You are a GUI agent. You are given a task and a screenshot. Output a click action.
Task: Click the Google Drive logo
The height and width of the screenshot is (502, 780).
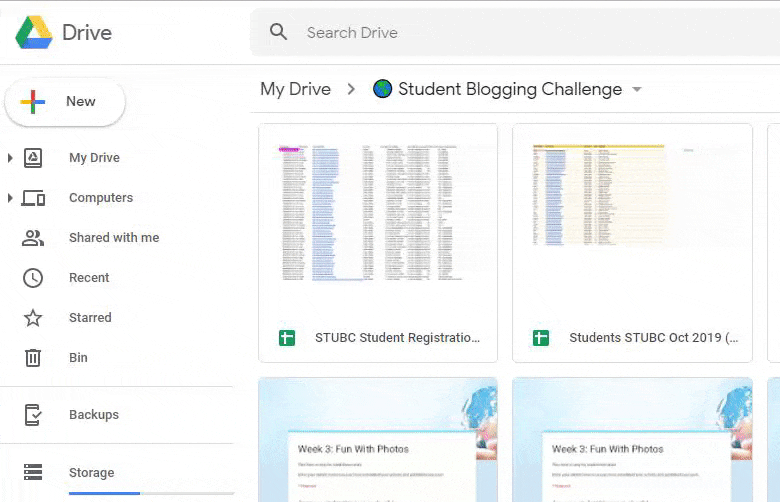[x=33, y=32]
